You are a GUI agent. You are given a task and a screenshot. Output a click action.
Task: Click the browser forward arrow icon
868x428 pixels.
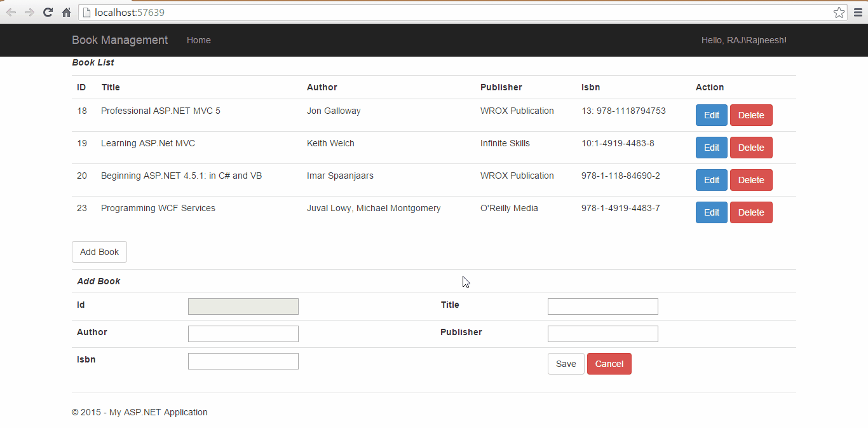[x=29, y=13]
